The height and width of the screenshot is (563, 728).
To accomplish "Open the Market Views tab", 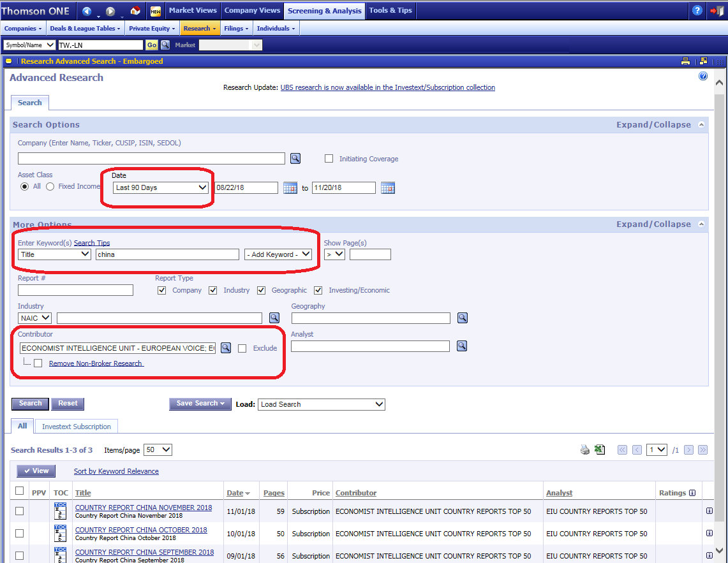I will click(193, 10).
